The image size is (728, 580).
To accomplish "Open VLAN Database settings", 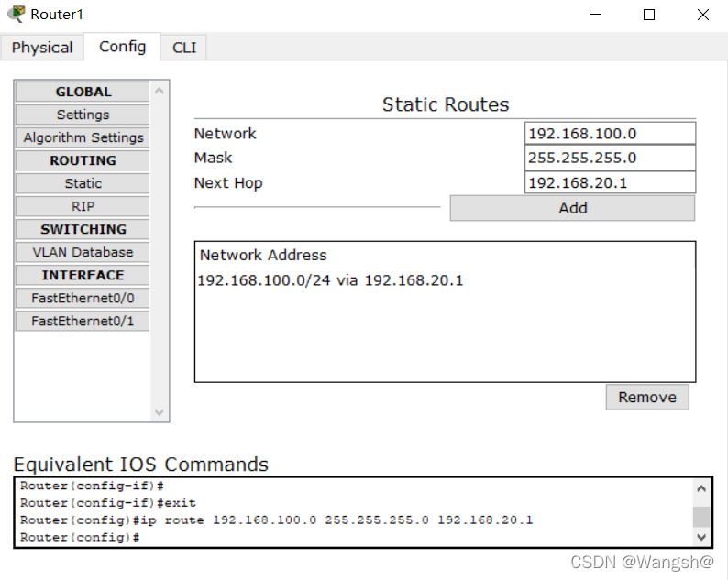I will (x=83, y=252).
